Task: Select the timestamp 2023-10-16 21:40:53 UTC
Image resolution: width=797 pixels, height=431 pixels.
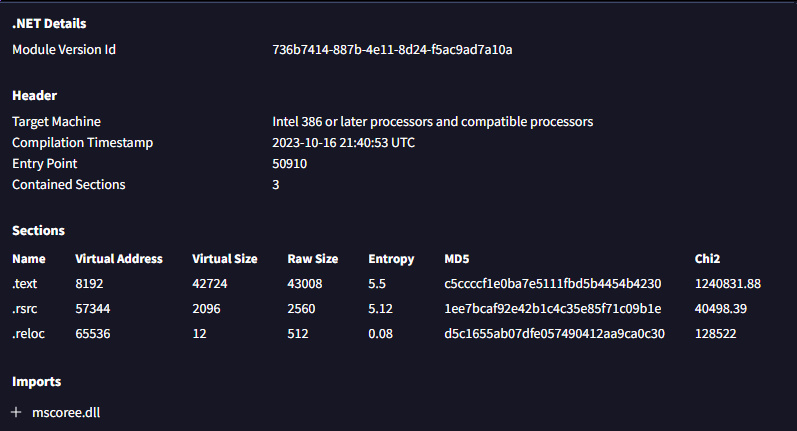Action: click(344, 142)
